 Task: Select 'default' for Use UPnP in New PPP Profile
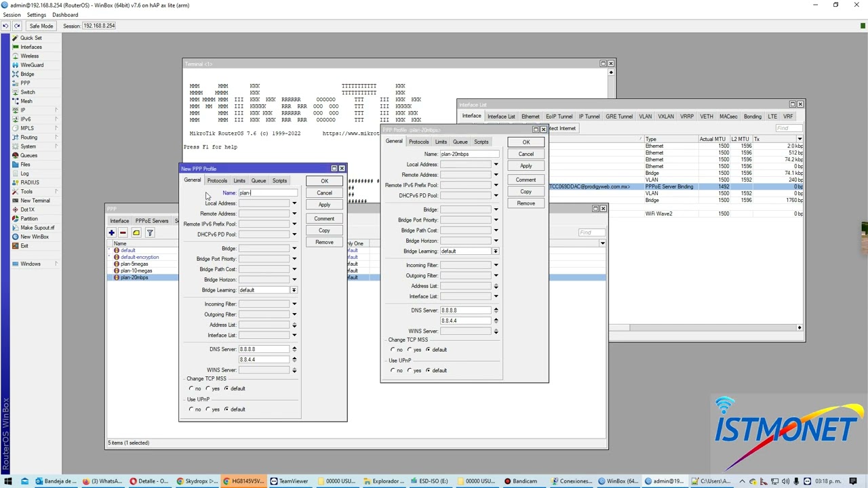(226, 409)
